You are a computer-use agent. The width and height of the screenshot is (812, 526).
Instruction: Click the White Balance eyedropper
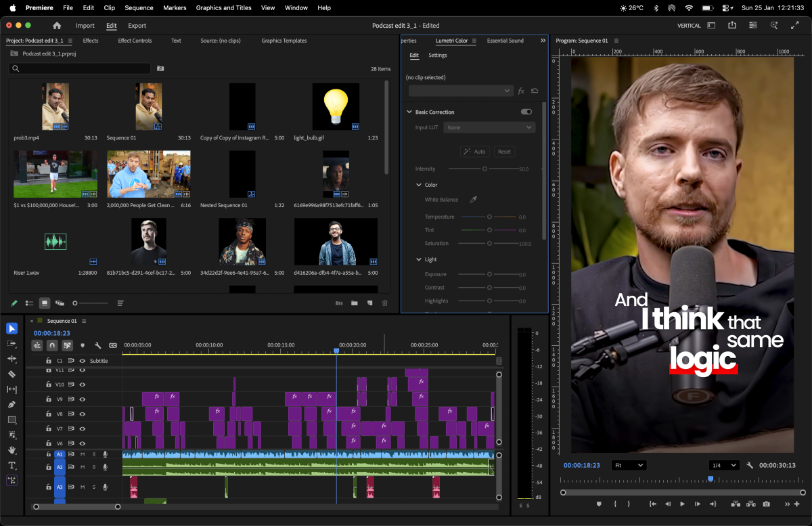474,200
